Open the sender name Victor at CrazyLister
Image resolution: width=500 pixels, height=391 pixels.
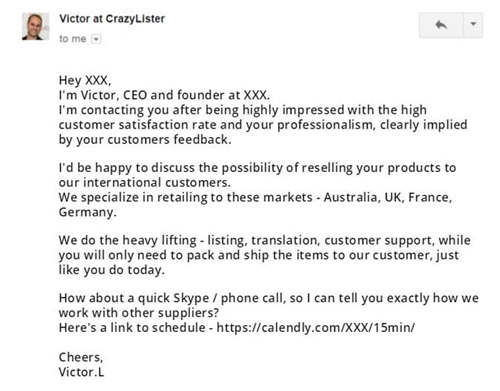pyautogui.click(x=112, y=19)
